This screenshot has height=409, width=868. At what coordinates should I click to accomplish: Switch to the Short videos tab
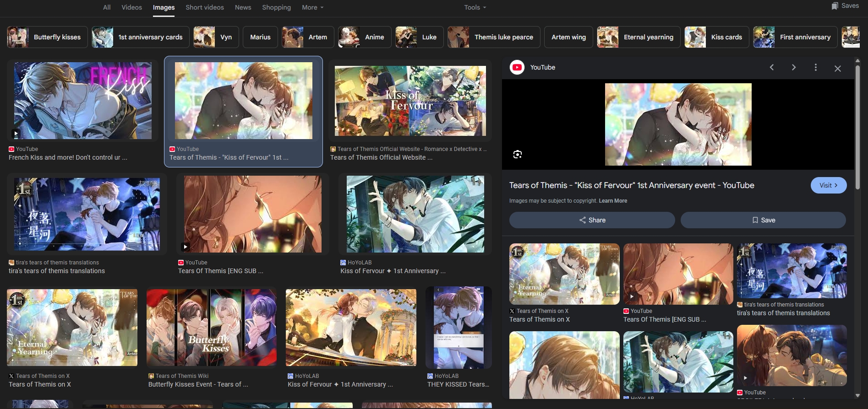click(205, 7)
